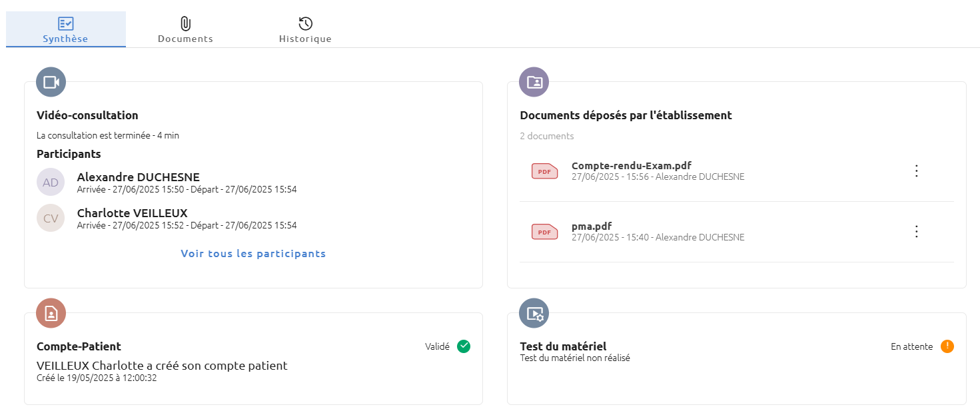Click the Vidéo-consultation heading

[x=87, y=115]
